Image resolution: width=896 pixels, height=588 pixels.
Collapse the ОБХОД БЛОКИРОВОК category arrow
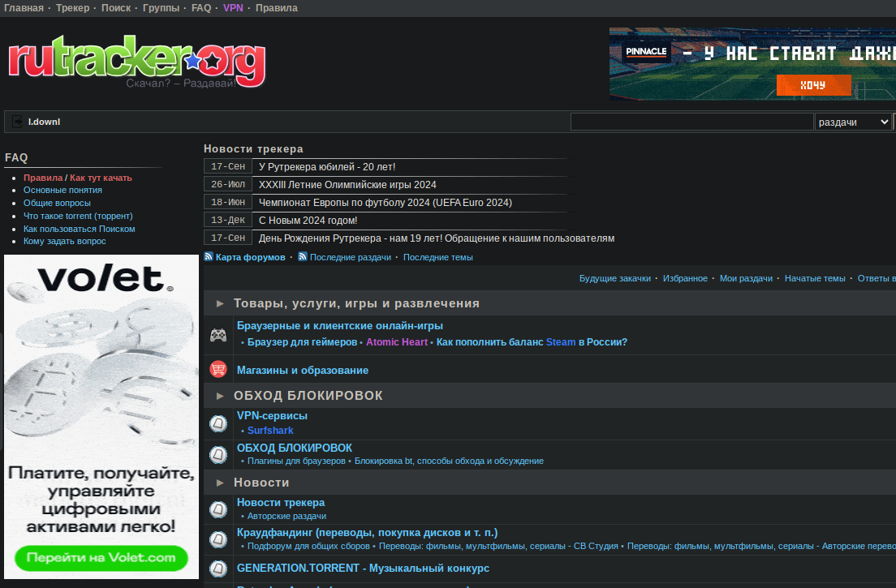click(x=220, y=396)
